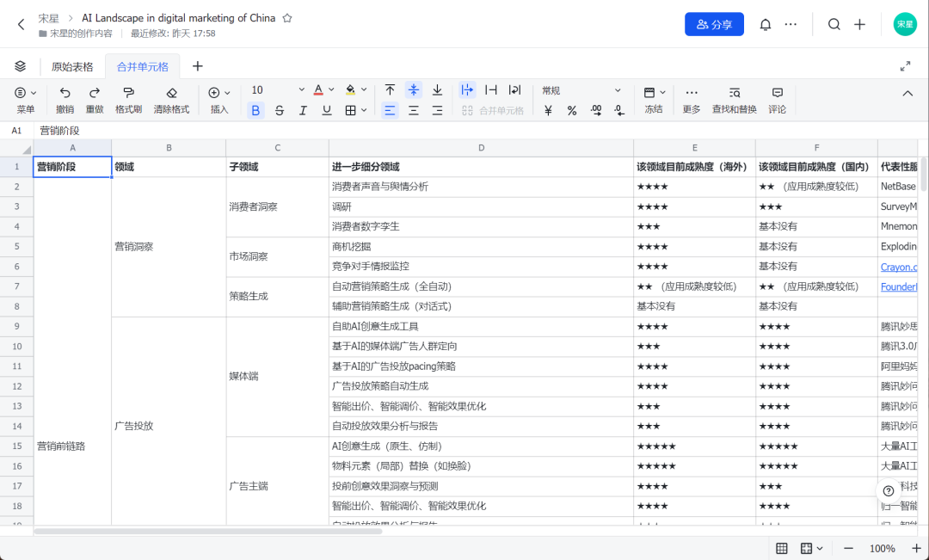The height and width of the screenshot is (560, 929).
Task: Switch to the 原始表格 sheet tab
Action: pos(72,66)
